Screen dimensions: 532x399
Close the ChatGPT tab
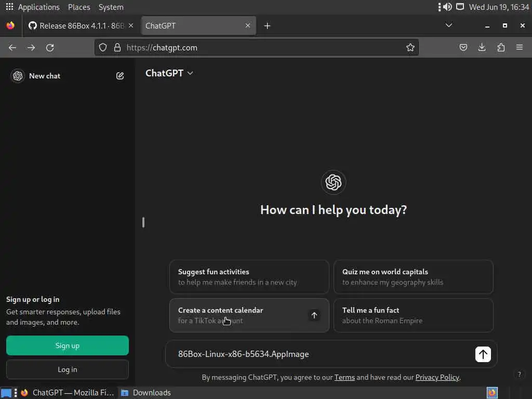248,25
